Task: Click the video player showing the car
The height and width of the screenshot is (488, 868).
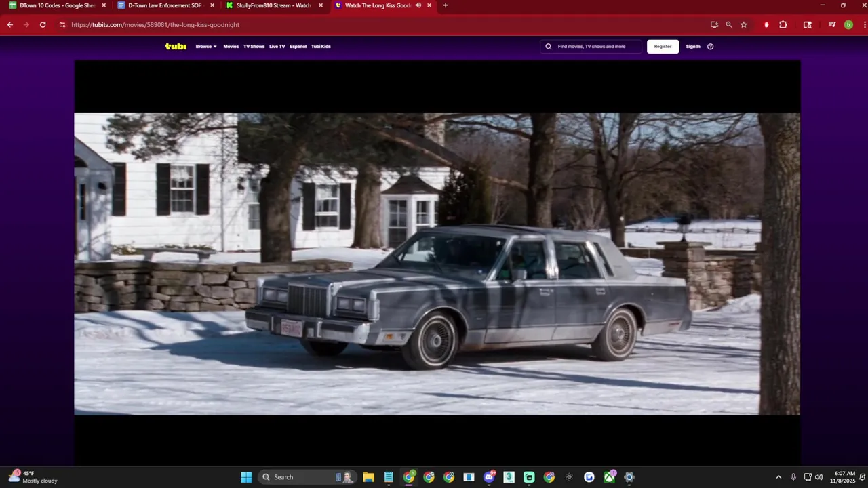Action: 437,263
